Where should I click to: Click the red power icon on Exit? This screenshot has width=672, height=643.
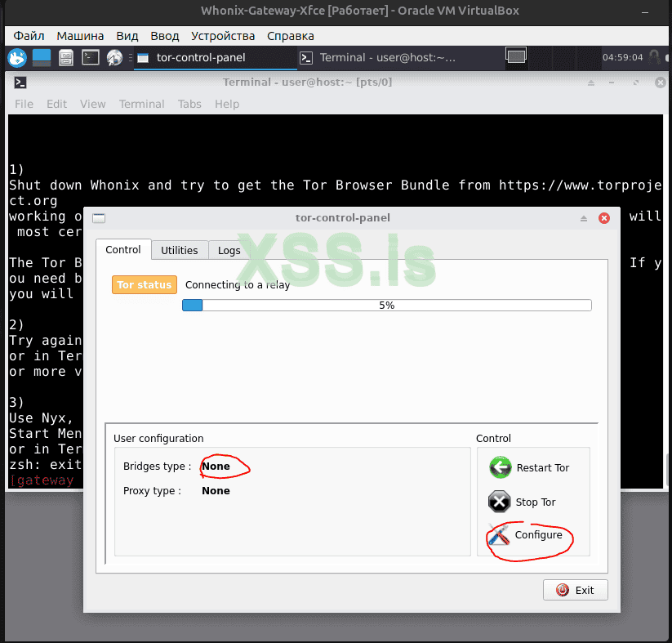click(563, 590)
